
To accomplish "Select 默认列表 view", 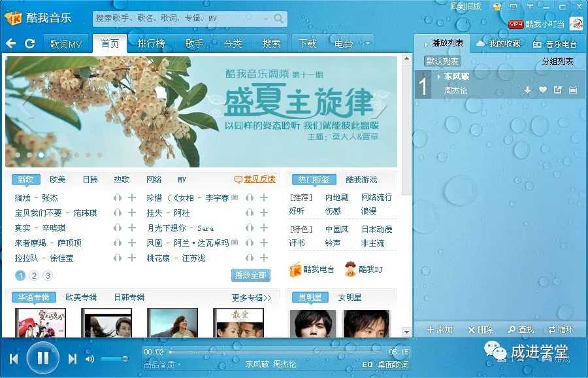I will (442, 61).
